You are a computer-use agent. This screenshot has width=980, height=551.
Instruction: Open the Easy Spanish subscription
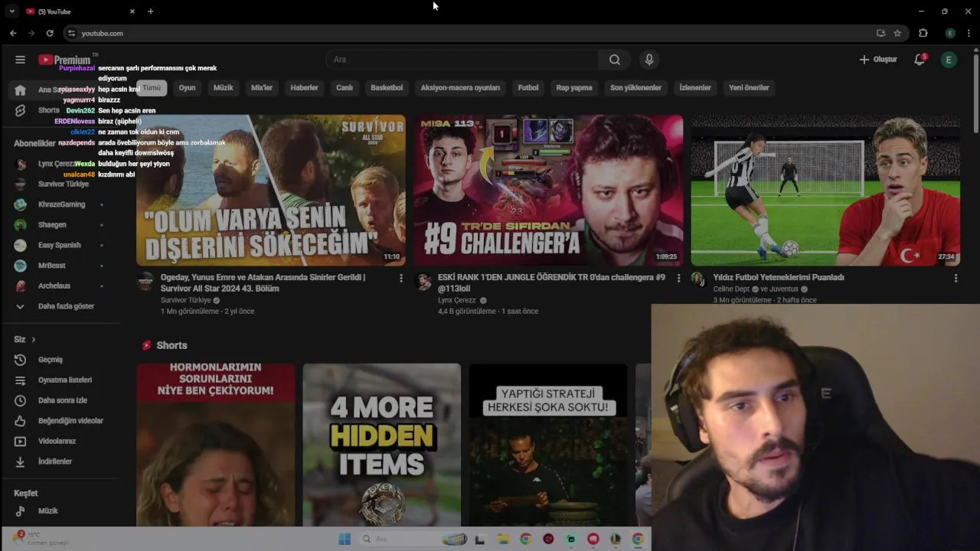click(x=60, y=245)
